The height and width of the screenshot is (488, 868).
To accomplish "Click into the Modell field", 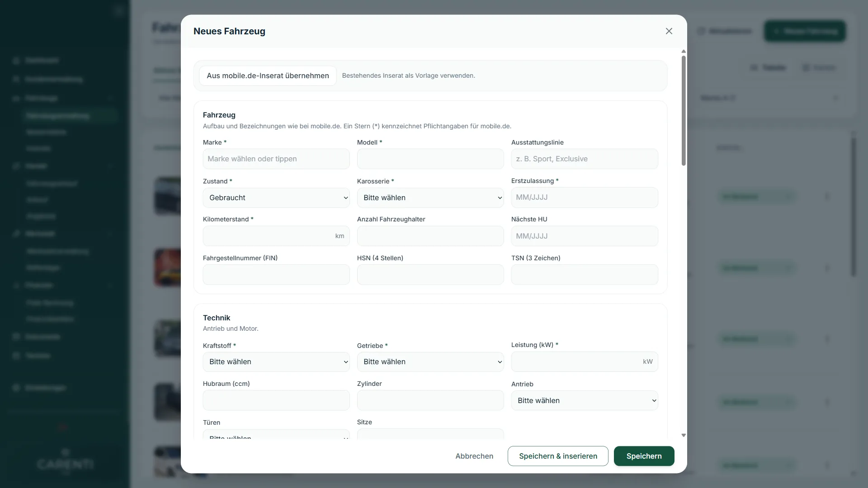I will click(x=430, y=159).
